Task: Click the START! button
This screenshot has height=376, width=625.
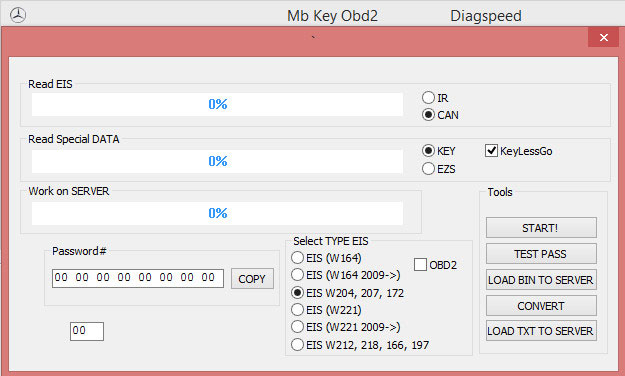Action: pos(541,228)
